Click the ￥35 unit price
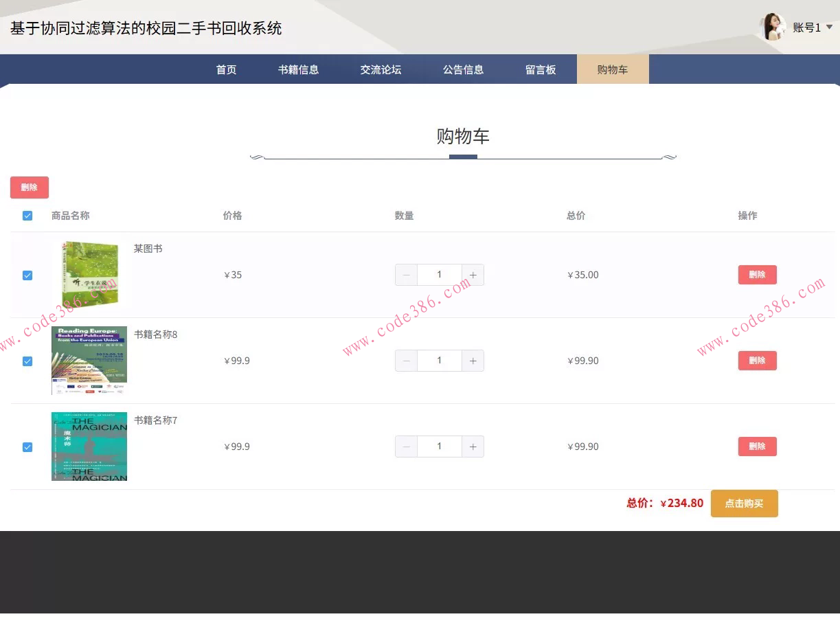Image resolution: width=840 pixels, height=632 pixels. tap(233, 275)
